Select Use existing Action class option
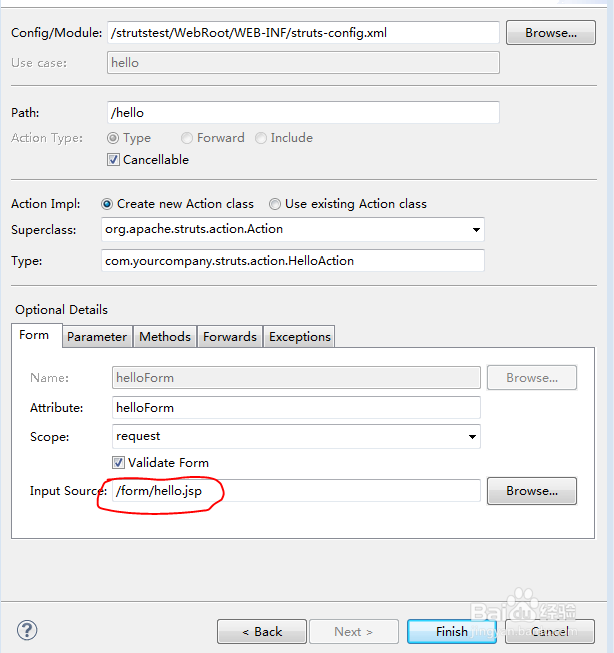This screenshot has width=614, height=653. [x=275, y=204]
